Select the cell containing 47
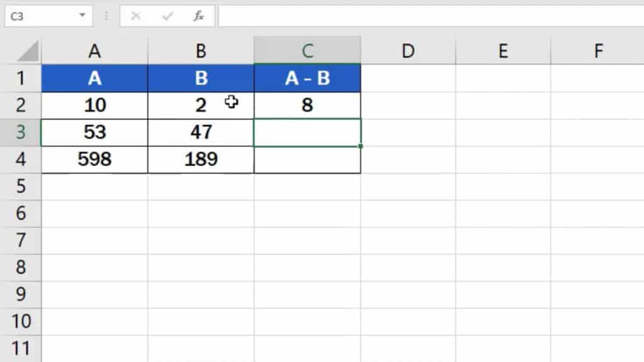 click(x=200, y=132)
